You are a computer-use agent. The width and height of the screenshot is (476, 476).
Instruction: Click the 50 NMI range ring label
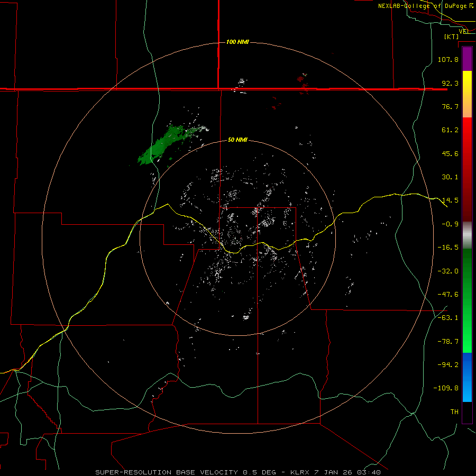[237, 140]
